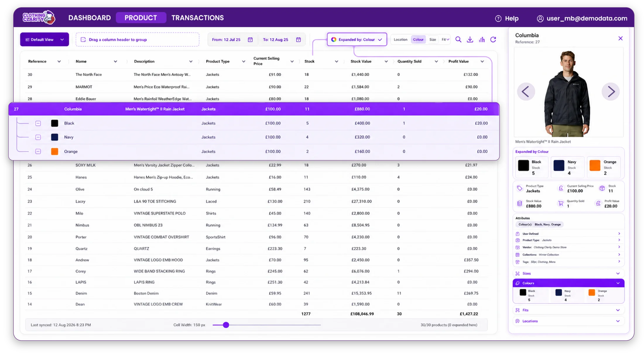Image resolution: width=644 pixels, height=353 pixels.
Task: Toggle the Orange colour row box
Action: tap(38, 151)
